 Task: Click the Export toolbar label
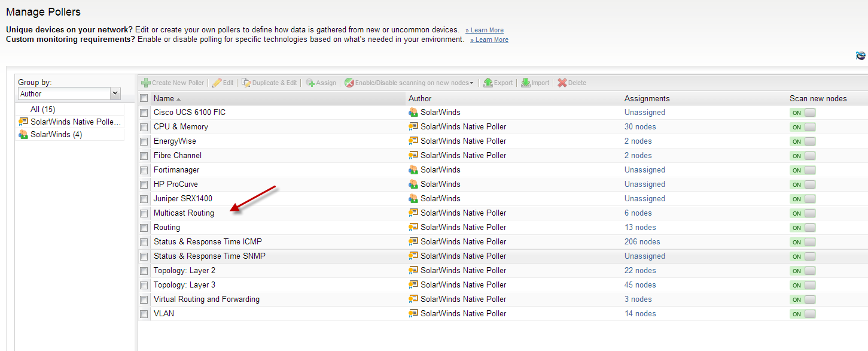(503, 83)
